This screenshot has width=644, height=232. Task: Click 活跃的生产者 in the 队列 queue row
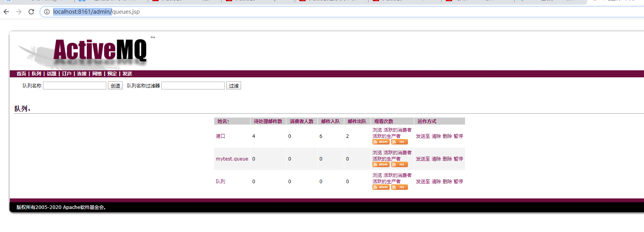386,182
